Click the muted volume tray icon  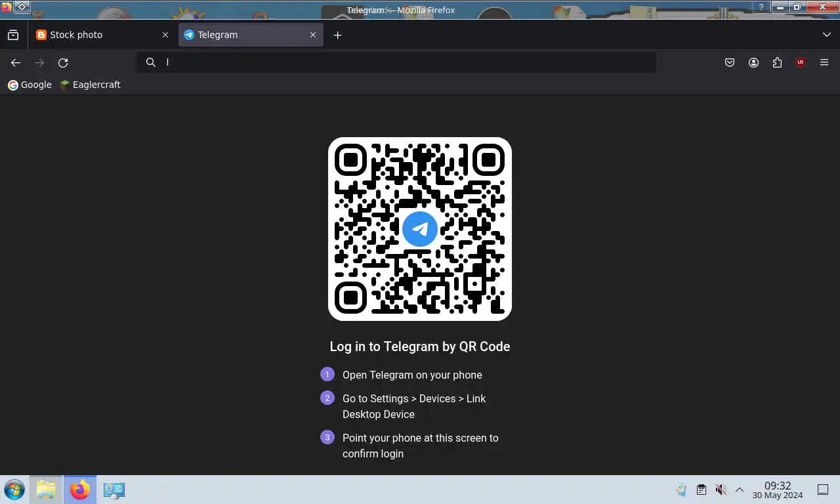[721, 490]
